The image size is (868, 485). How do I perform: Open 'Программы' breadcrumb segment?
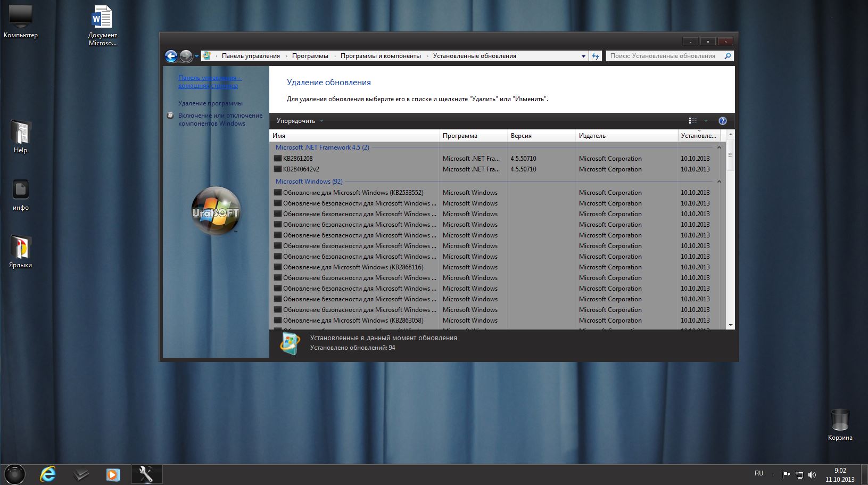310,56
